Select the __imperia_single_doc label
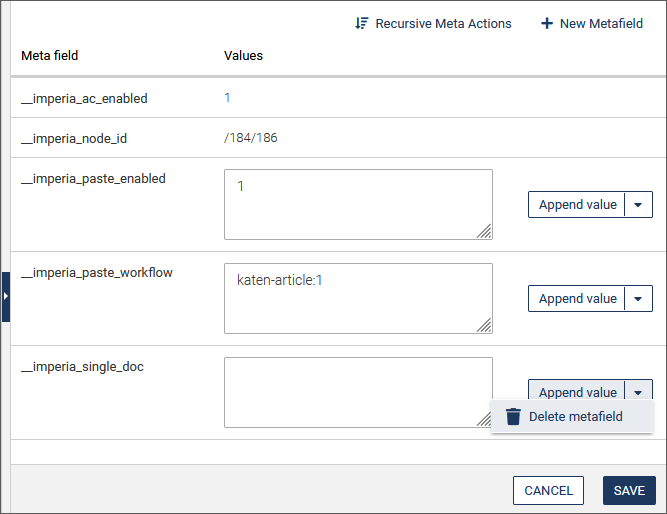 [83, 367]
